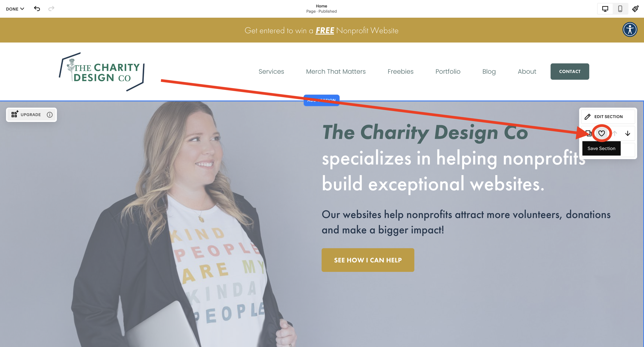This screenshot has width=644, height=347.
Task: Open the Services nav item
Action: (x=271, y=71)
